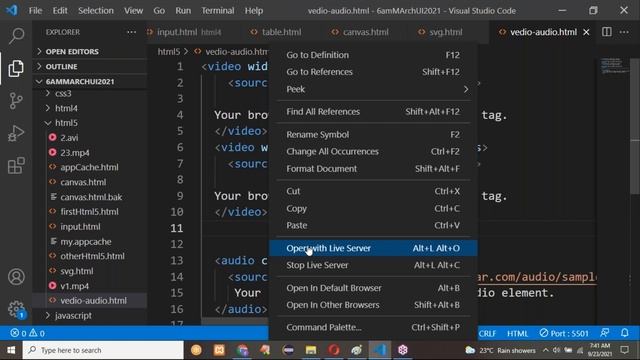The width and height of the screenshot is (640, 360).
Task: Open the Manage gear icon
Action: pos(16,309)
